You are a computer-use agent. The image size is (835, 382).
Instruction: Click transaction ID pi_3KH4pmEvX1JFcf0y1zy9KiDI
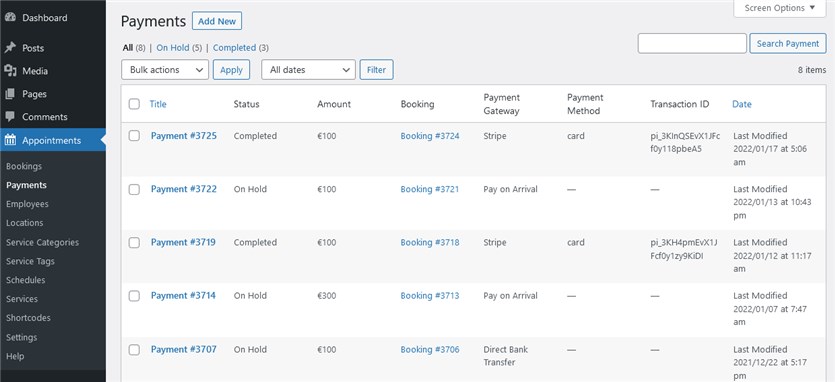[x=684, y=249]
